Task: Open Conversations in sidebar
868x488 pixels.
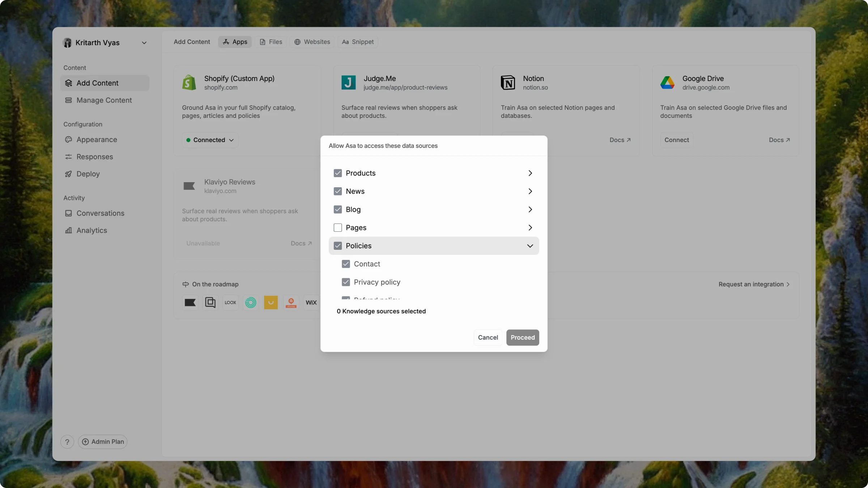Action: pyautogui.click(x=105, y=213)
